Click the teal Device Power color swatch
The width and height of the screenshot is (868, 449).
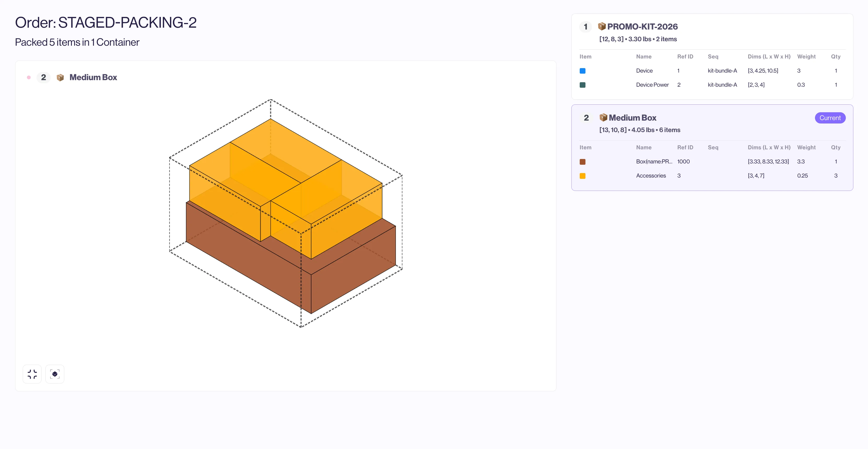pos(582,85)
